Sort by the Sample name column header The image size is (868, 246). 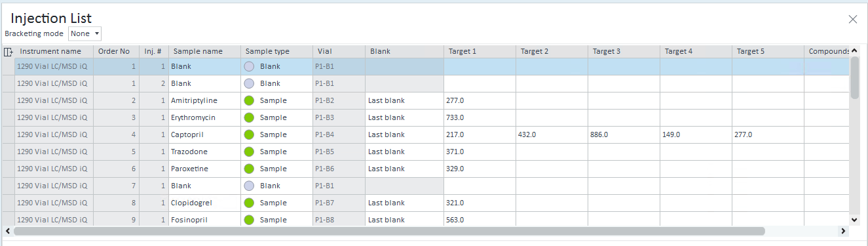point(205,51)
